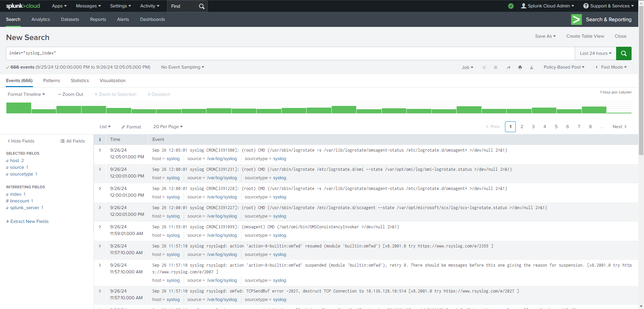Open No Event Sampling dropdown
644x309 pixels.
(183, 67)
